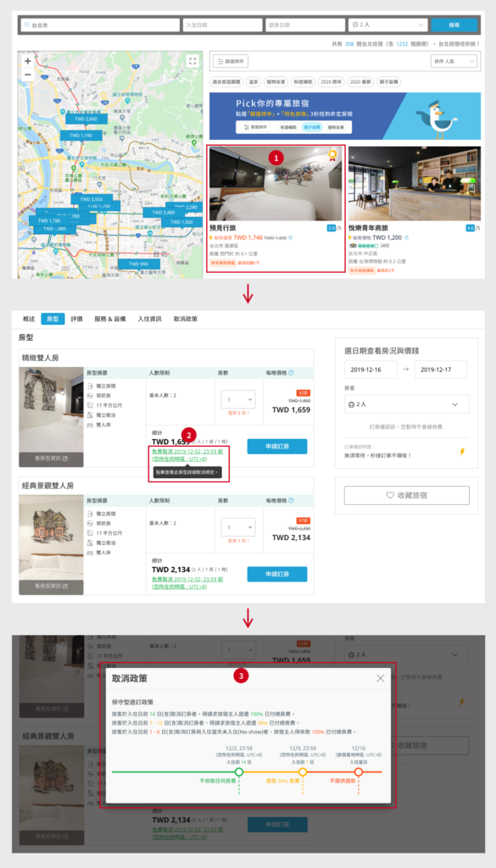Click the 台北市 location search field
Screen dimensions: 496x868
tap(100, 25)
